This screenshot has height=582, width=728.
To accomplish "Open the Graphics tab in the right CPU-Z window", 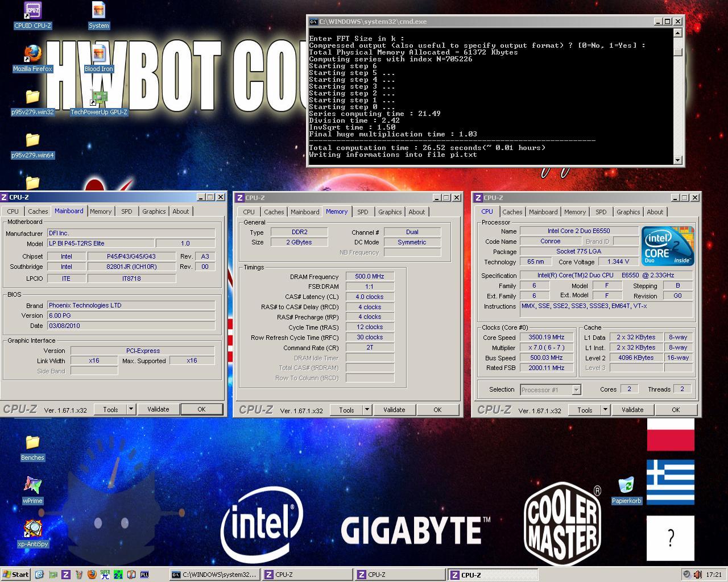I will [x=628, y=212].
